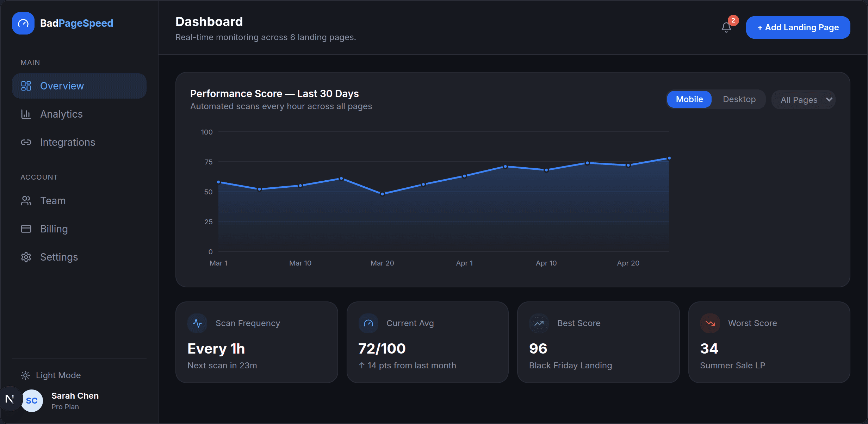The image size is (868, 424).
Task: Click 14 pts from last month text
Action: point(407,366)
